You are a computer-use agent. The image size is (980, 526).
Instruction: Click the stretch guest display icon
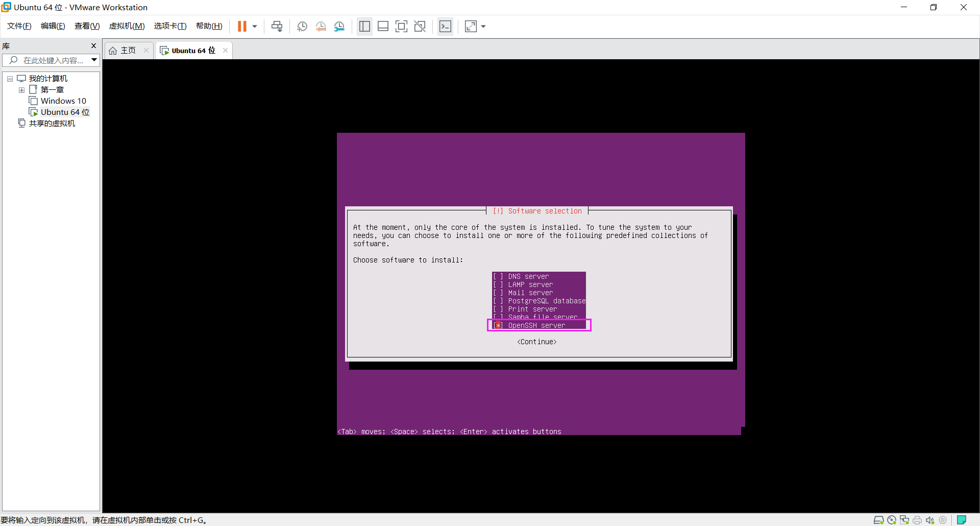point(471,27)
